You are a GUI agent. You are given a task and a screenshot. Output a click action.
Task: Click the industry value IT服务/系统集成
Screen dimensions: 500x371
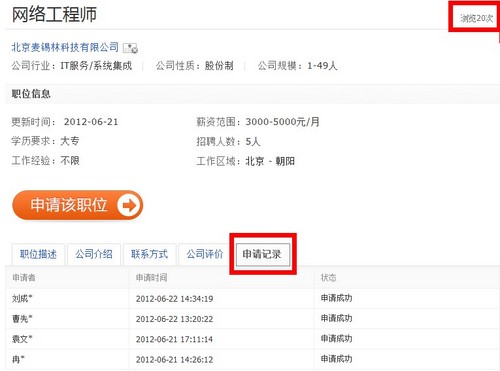point(96,66)
